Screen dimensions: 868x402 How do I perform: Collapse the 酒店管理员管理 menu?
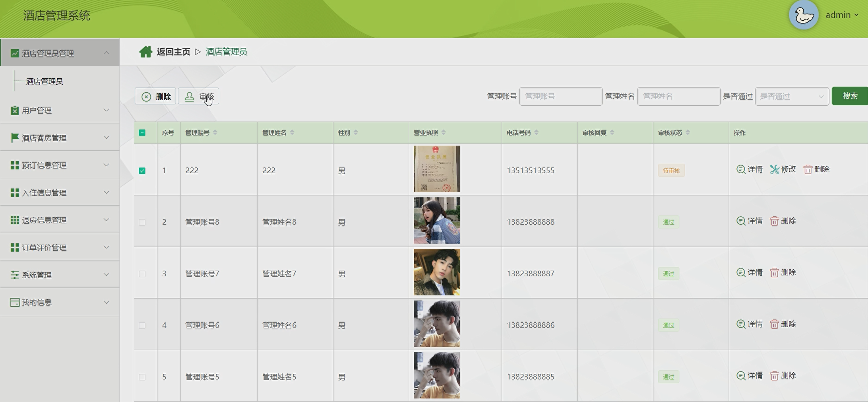(60, 52)
